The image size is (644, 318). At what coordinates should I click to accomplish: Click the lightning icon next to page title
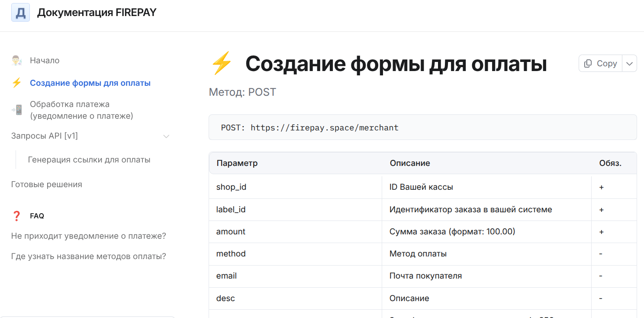coord(222,63)
